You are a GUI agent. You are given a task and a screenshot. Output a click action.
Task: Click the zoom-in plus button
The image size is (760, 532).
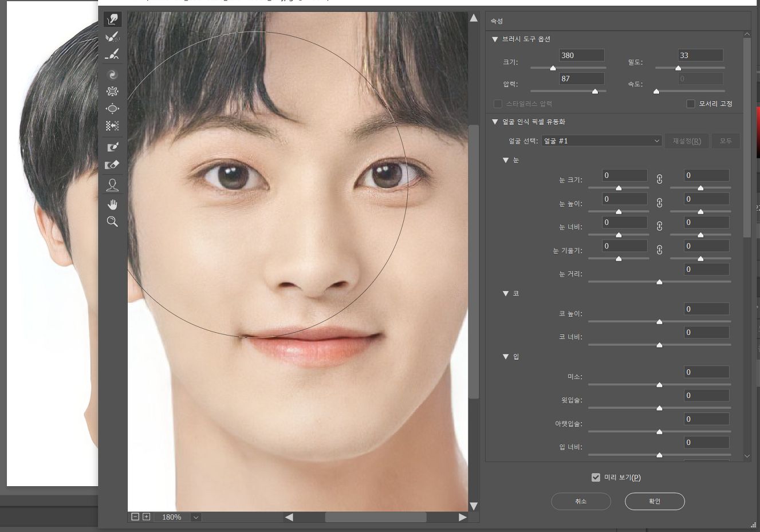click(x=147, y=517)
